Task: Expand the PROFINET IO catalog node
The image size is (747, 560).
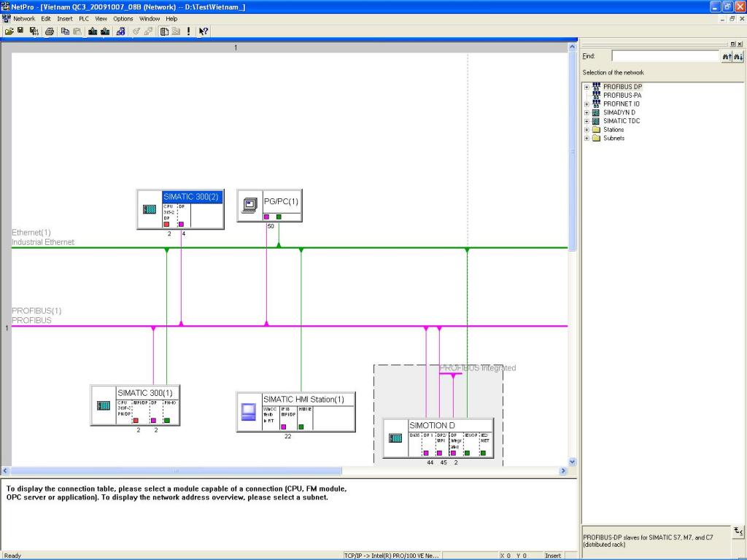Action: click(587, 104)
